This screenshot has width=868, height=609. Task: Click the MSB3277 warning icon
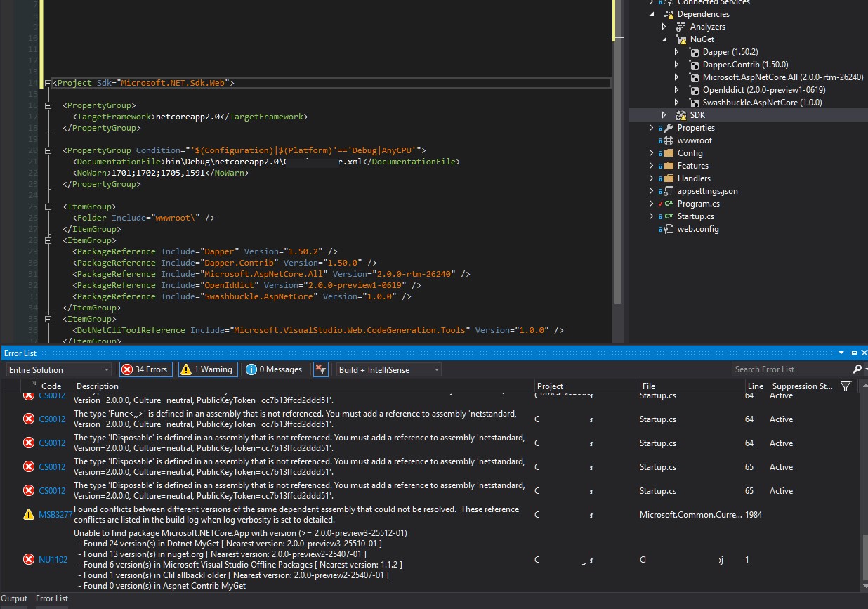(29, 515)
